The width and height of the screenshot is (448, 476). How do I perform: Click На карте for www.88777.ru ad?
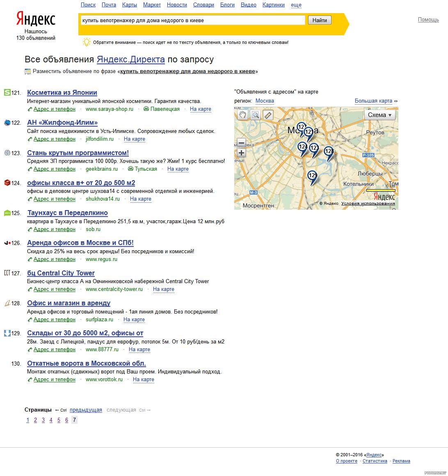[x=139, y=350]
